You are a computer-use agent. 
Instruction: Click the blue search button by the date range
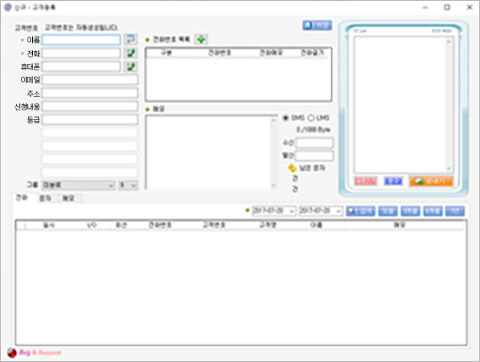[361, 211]
